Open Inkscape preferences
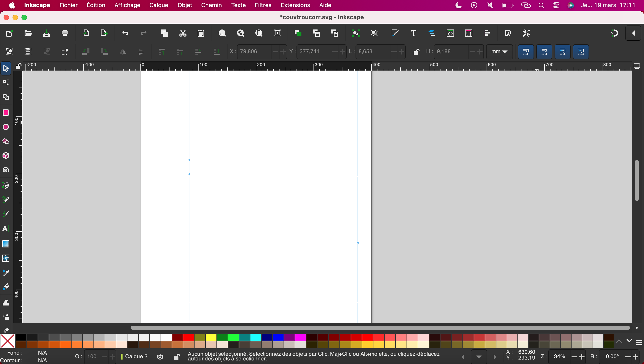The height and width of the screenshot is (364, 644). 526,33
